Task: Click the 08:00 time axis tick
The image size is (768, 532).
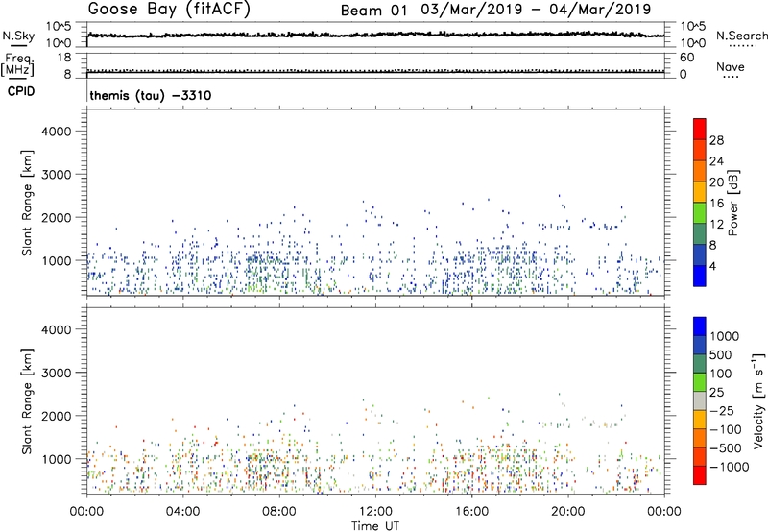Action: (x=279, y=512)
